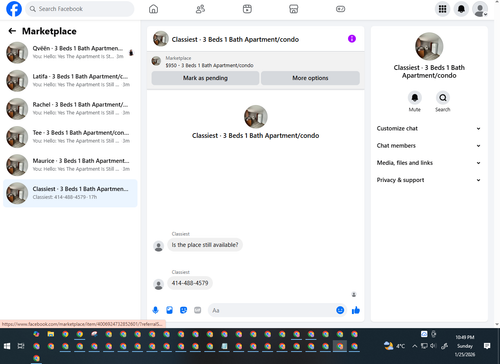The width and height of the screenshot is (500, 364).
Task: Open the Gaming tab icon
Action: tap(340, 9)
